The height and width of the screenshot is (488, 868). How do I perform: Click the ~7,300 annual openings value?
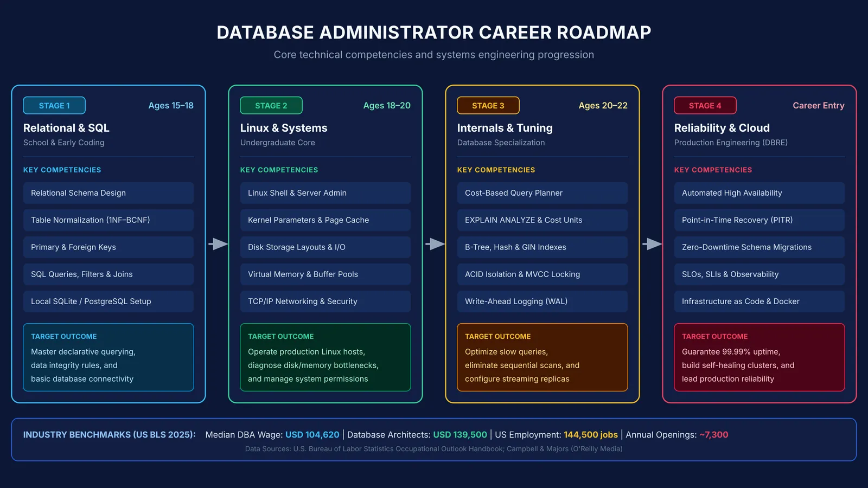714,435
